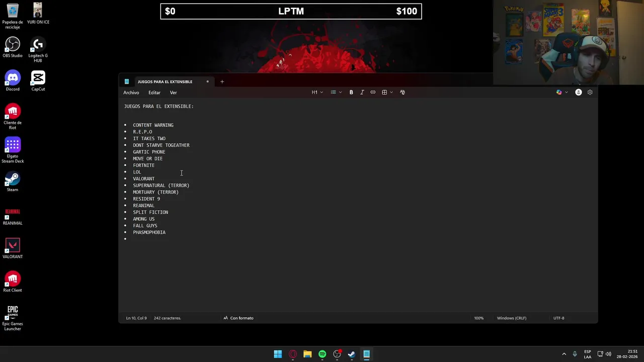Open the 100% zoom level selector
This screenshot has height=362, width=644.
pyautogui.click(x=478, y=318)
